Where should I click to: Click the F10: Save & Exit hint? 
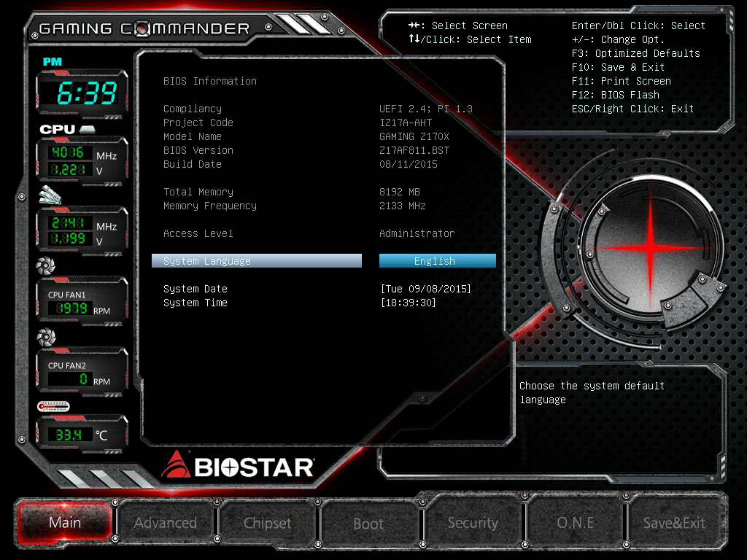coord(618,66)
